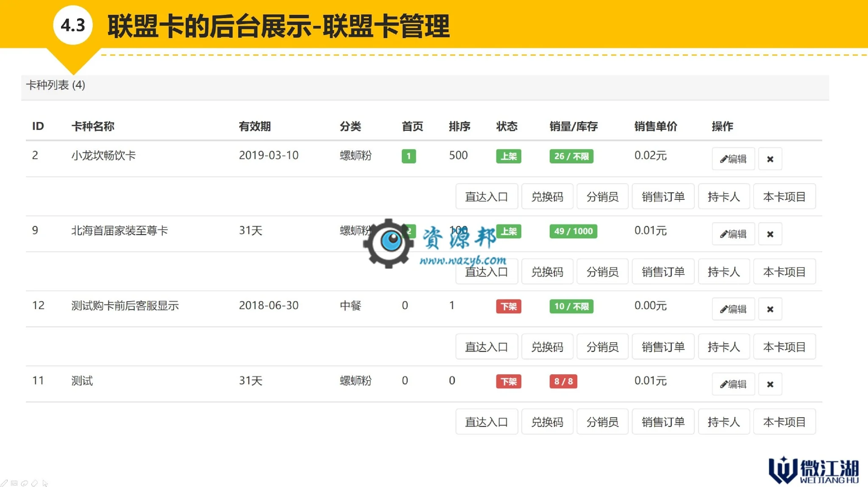868x487 pixels.
Task: View 分销员 under the 测试 card
Action: tap(602, 422)
